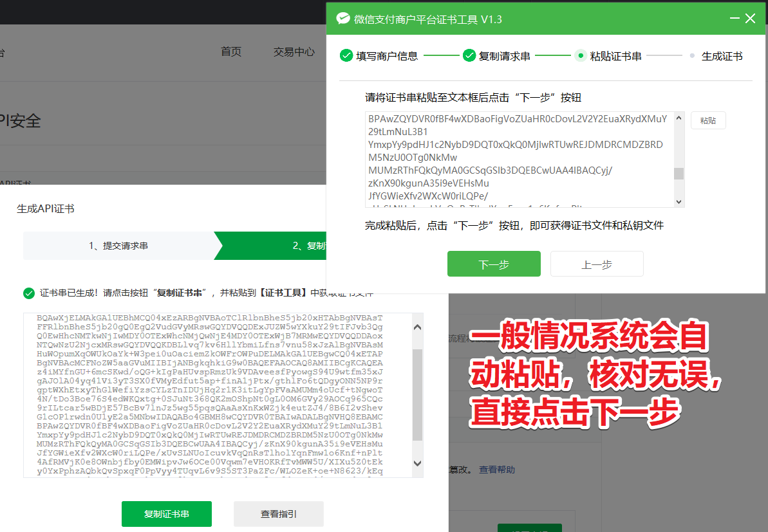768x532 pixels.
Task: Select step 1、提交请求串 in the API certificate dialog
Action: (118, 246)
